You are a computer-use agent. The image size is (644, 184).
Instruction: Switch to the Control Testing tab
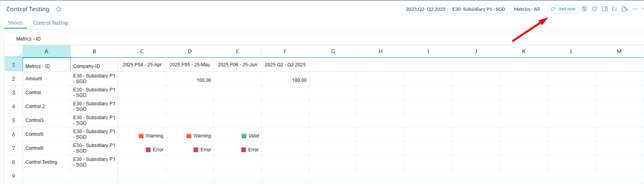50,23
